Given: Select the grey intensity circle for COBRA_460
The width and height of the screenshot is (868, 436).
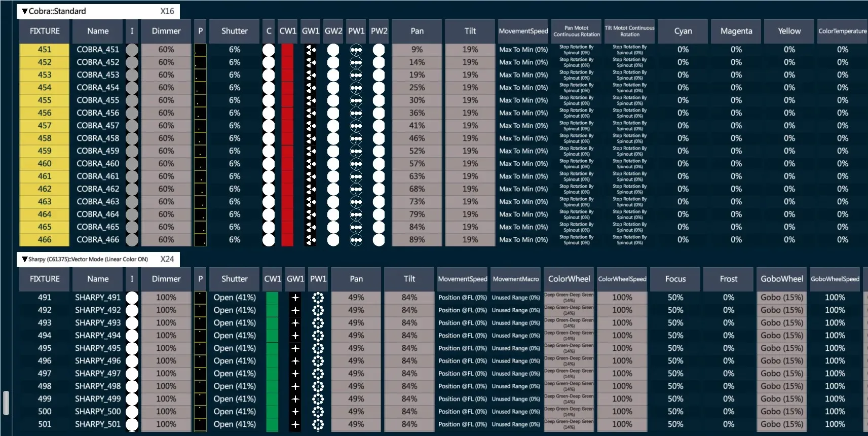Looking at the screenshot, I should point(132,164).
